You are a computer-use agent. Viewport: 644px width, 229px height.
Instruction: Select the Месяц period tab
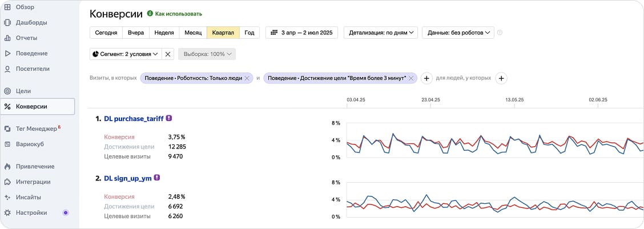tap(193, 33)
